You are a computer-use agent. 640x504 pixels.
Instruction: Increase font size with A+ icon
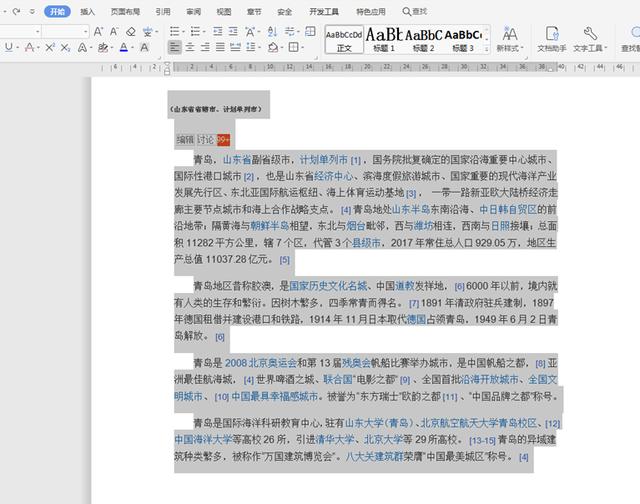[98, 31]
